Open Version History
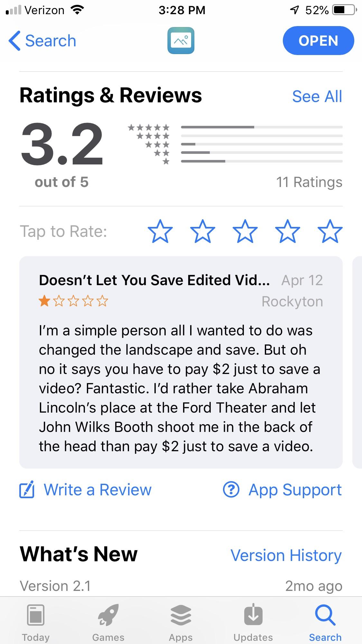This screenshot has height=644, width=362. 286,555
